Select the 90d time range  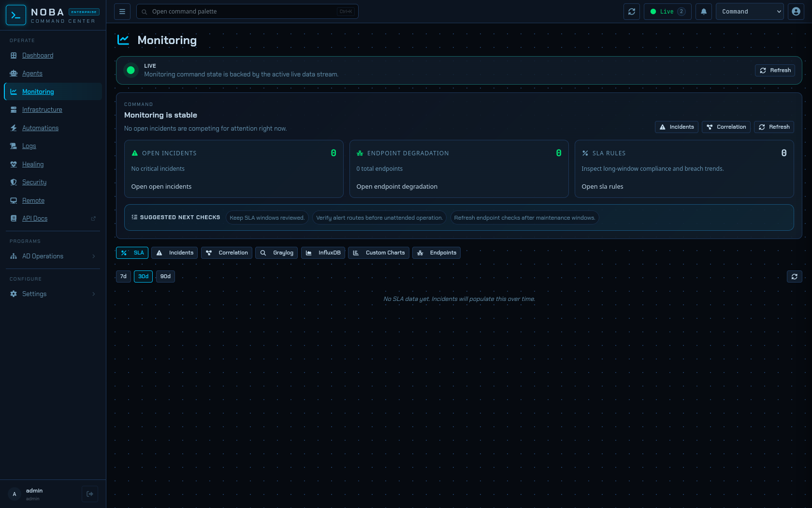point(165,277)
